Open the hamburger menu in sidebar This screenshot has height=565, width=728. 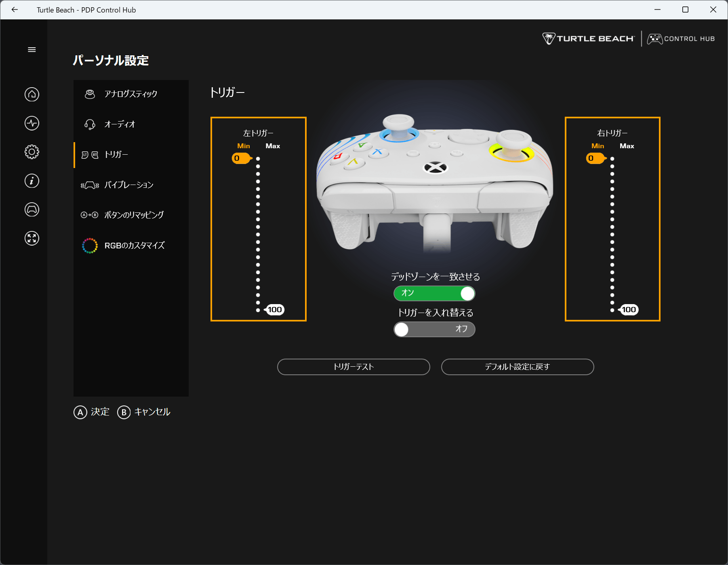32,50
